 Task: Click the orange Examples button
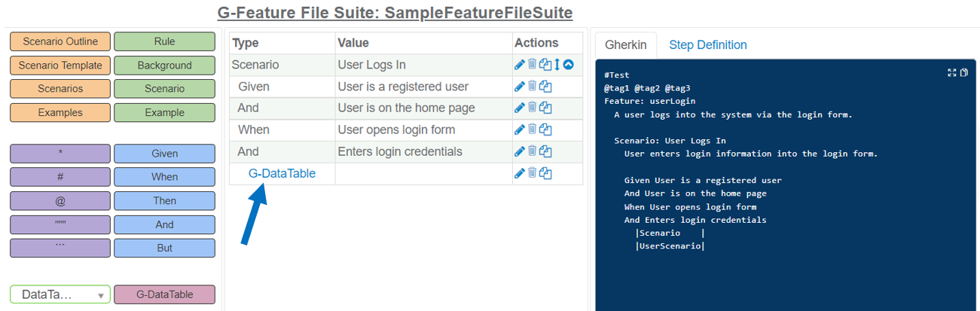click(x=60, y=112)
